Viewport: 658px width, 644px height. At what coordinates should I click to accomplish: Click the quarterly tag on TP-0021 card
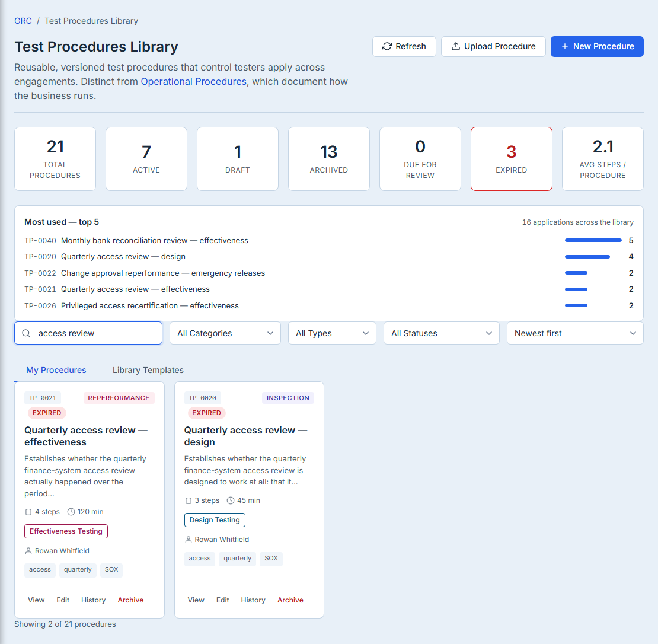point(78,570)
